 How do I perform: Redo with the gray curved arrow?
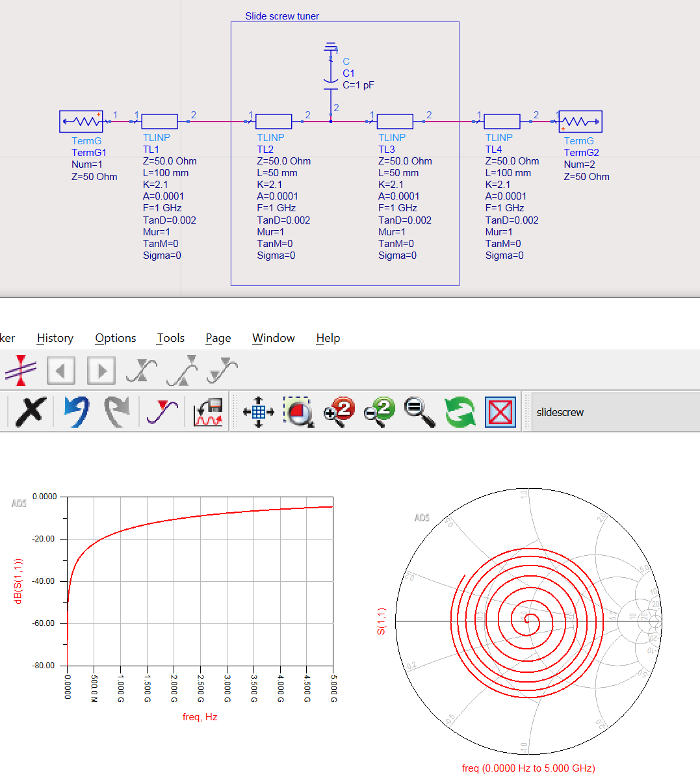118,412
